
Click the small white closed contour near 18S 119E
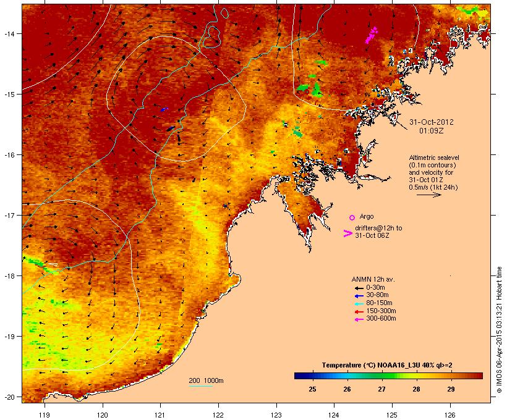tap(53, 264)
